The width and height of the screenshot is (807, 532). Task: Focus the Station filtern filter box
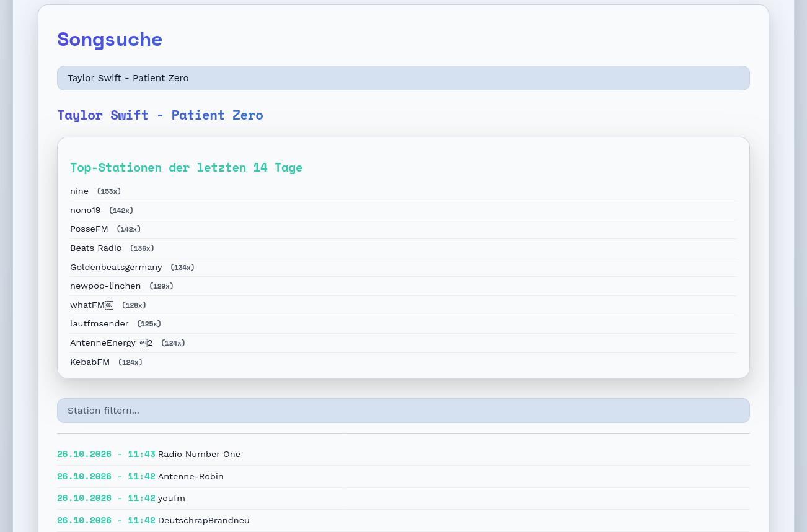click(x=403, y=411)
